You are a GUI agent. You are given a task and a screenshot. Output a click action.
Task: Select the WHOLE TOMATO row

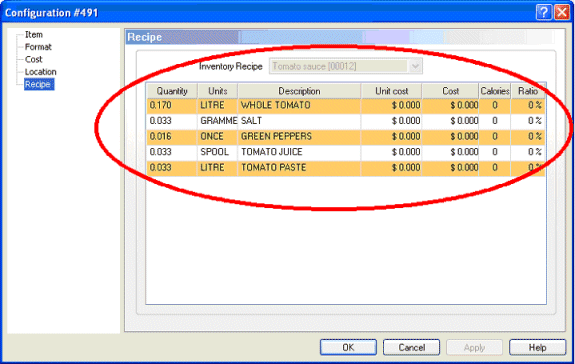point(346,106)
